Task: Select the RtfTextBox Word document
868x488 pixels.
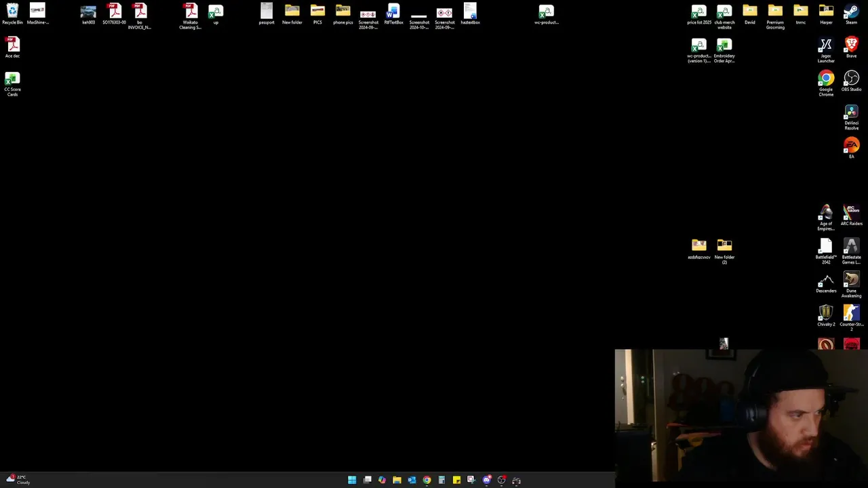Action: (394, 14)
